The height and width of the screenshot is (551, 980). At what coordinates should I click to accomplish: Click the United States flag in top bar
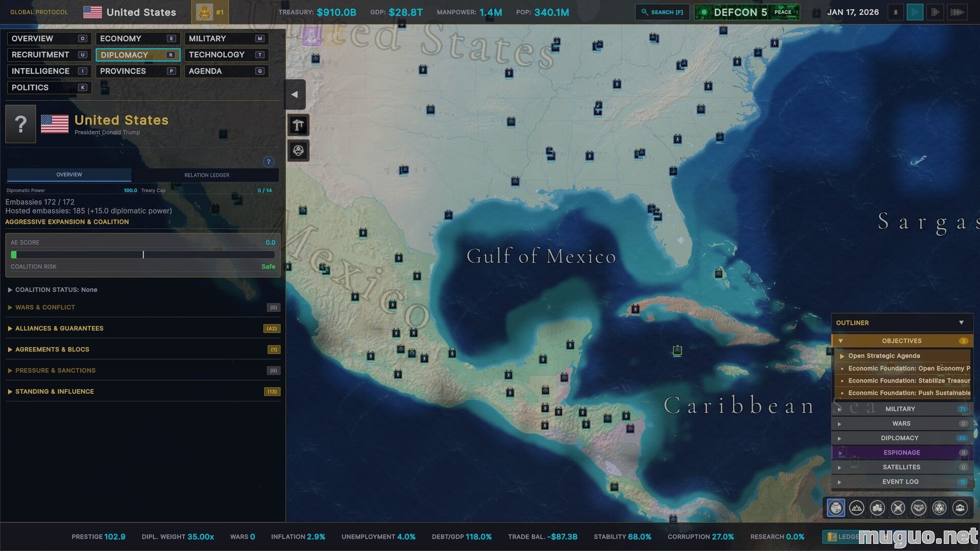click(92, 12)
